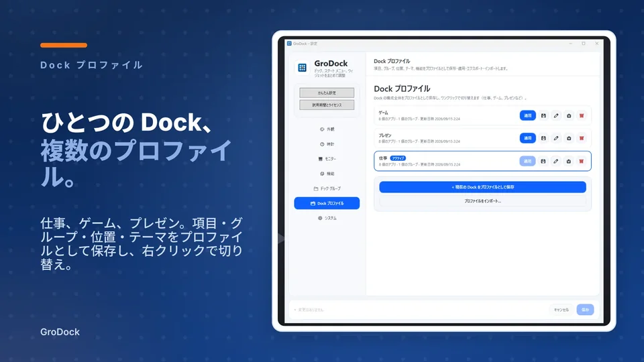Save current Dock as a new profile
This screenshot has width=644, height=362.
pyautogui.click(x=482, y=187)
